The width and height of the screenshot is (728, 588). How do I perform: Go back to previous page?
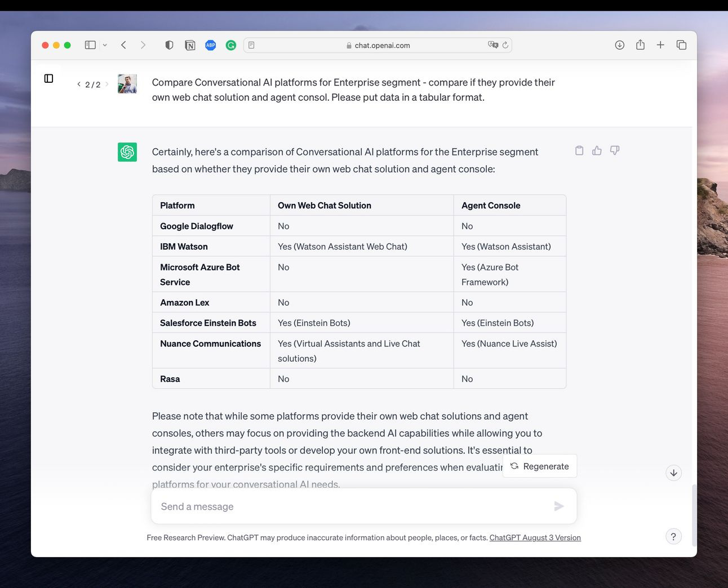click(123, 45)
